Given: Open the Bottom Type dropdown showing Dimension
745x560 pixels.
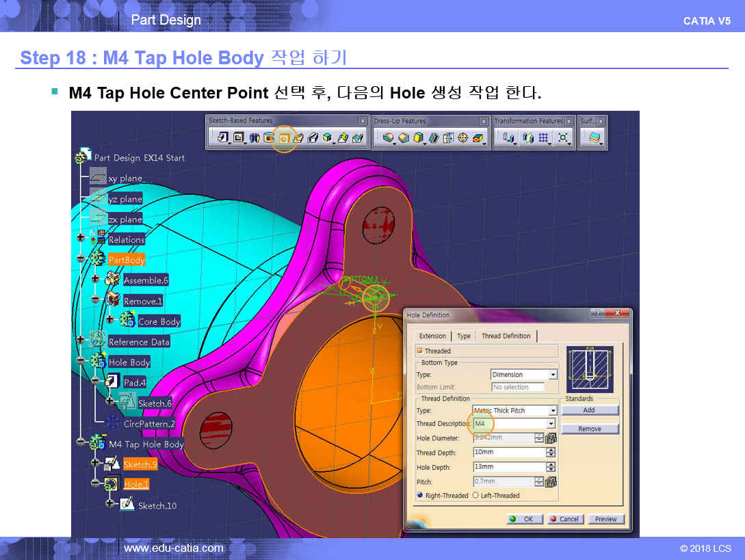Looking at the screenshot, I should point(553,375).
